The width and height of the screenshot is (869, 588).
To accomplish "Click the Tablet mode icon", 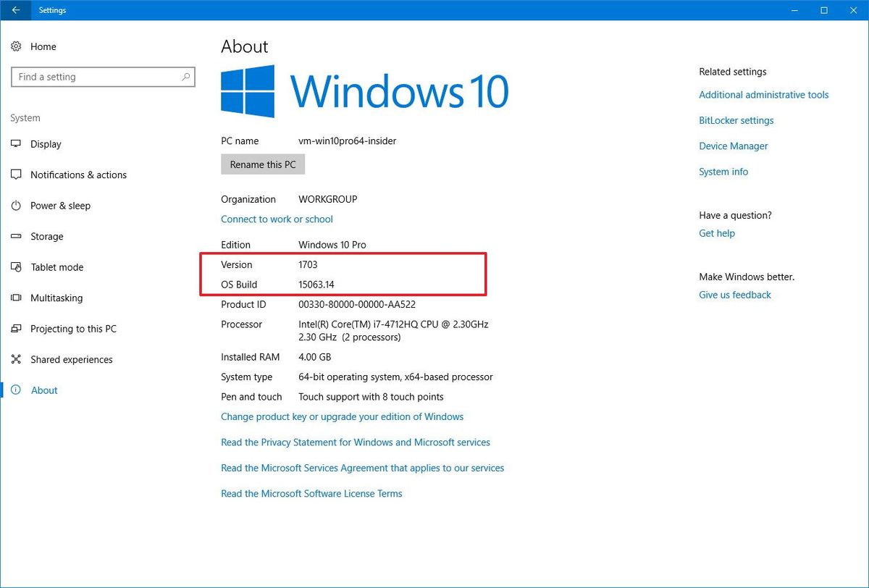I will pyautogui.click(x=16, y=267).
